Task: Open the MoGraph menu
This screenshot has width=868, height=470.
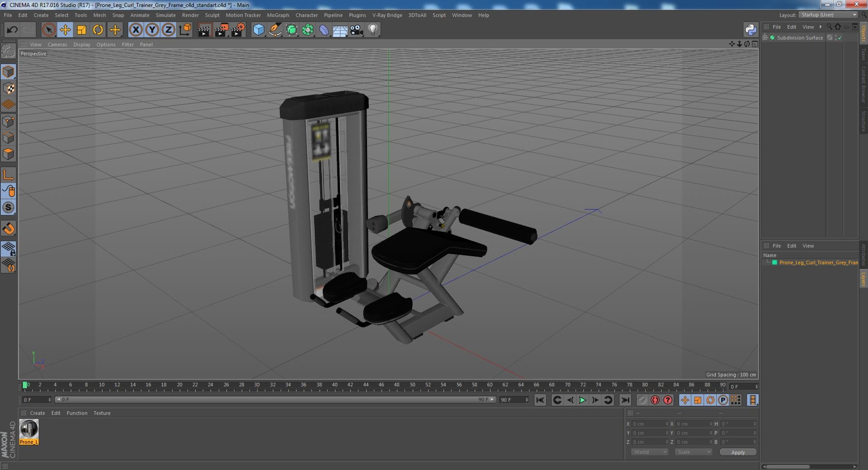Action: [278, 15]
